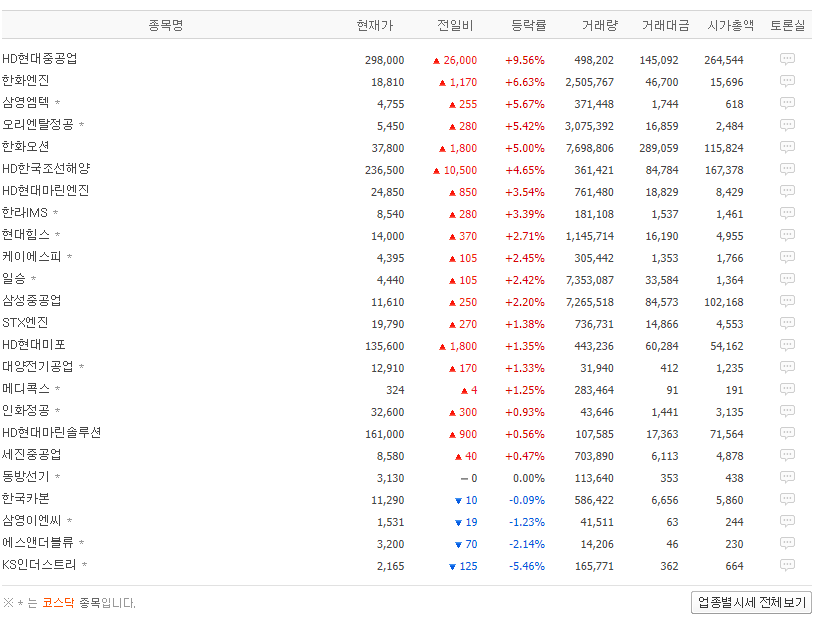Click the 등락률 column header
Viewport: 819px width, 617px height.
coord(529,25)
